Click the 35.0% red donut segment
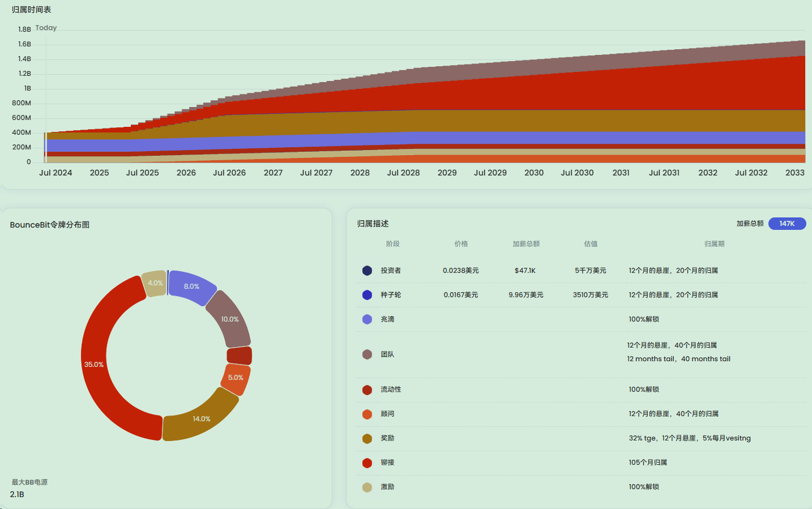This screenshot has width=812, height=509. (x=95, y=364)
